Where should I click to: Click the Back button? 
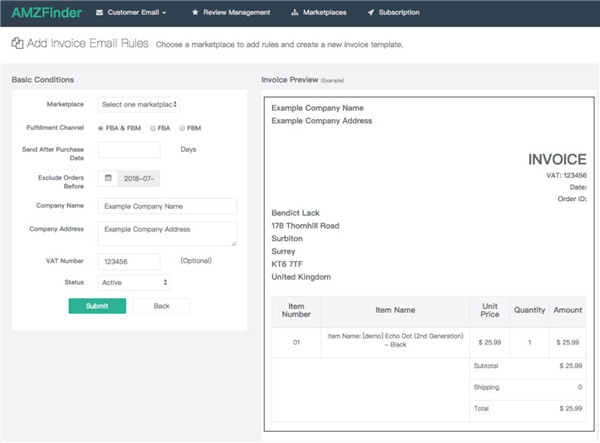pyautogui.click(x=161, y=306)
